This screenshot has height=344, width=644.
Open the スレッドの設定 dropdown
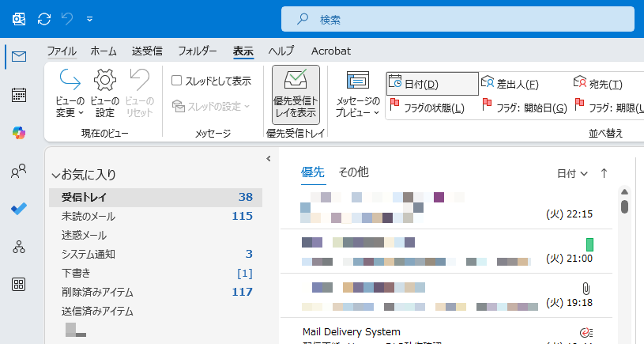pos(211,107)
